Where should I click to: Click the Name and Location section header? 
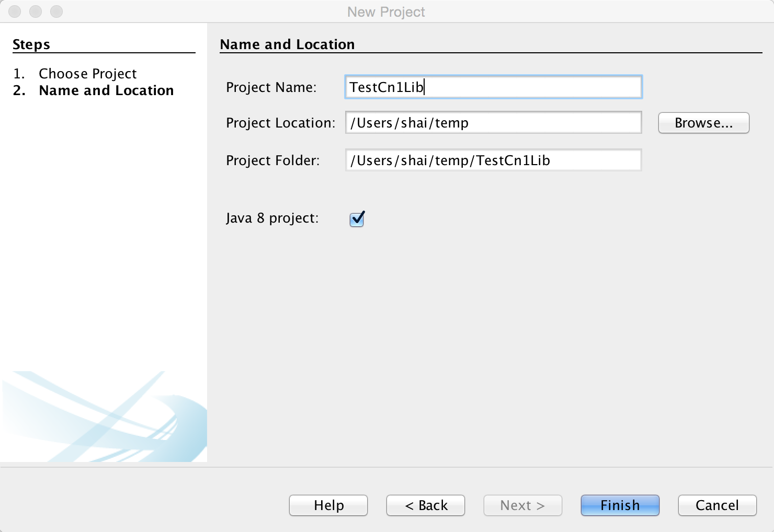[x=288, y=44]
